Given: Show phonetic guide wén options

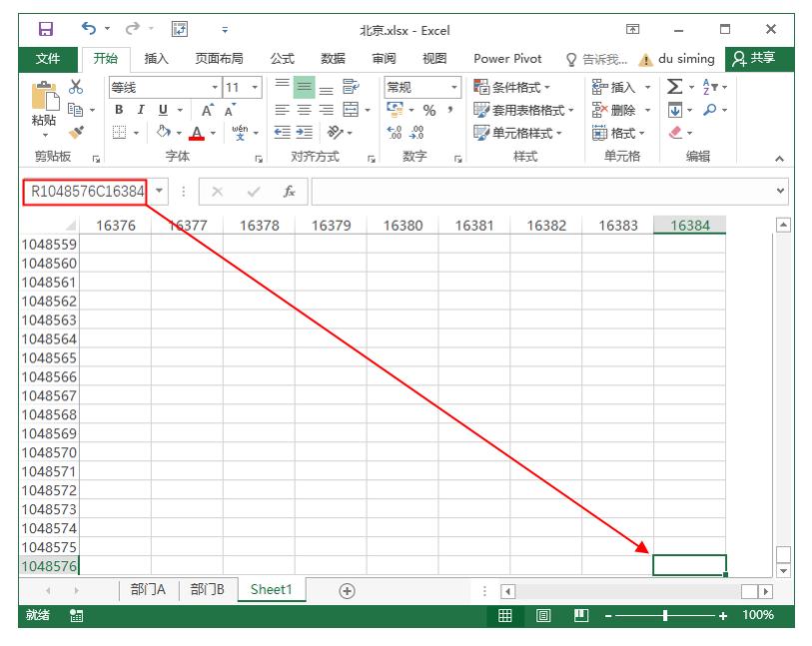Looking at the screenshot, I should 240,133.
